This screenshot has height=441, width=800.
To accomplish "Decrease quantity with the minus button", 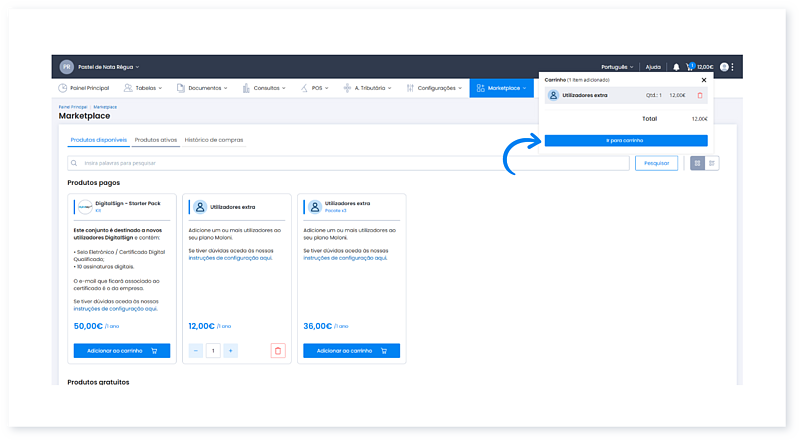I will [x=196, y=351].
